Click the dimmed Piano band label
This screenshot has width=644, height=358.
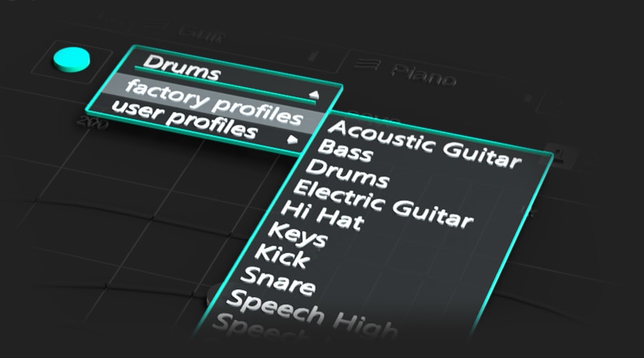[423, 74]
